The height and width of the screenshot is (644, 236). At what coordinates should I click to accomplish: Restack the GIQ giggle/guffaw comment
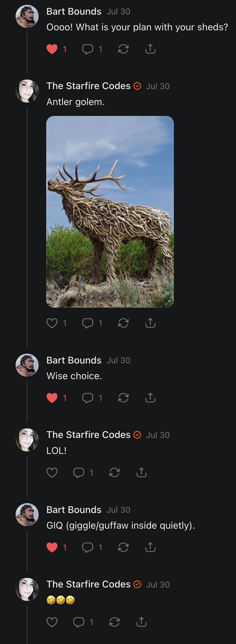pyautogui.click(x=123, y=547)
